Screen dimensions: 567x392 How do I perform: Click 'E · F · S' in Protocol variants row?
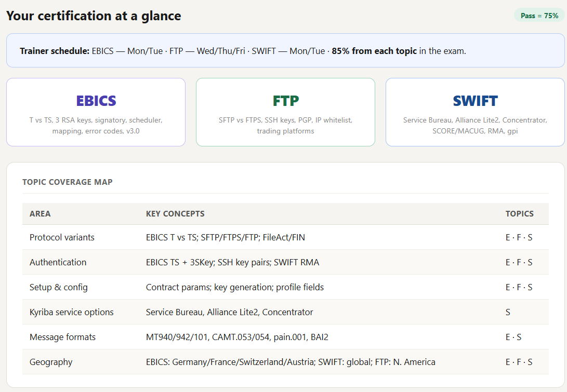point(519,237)
